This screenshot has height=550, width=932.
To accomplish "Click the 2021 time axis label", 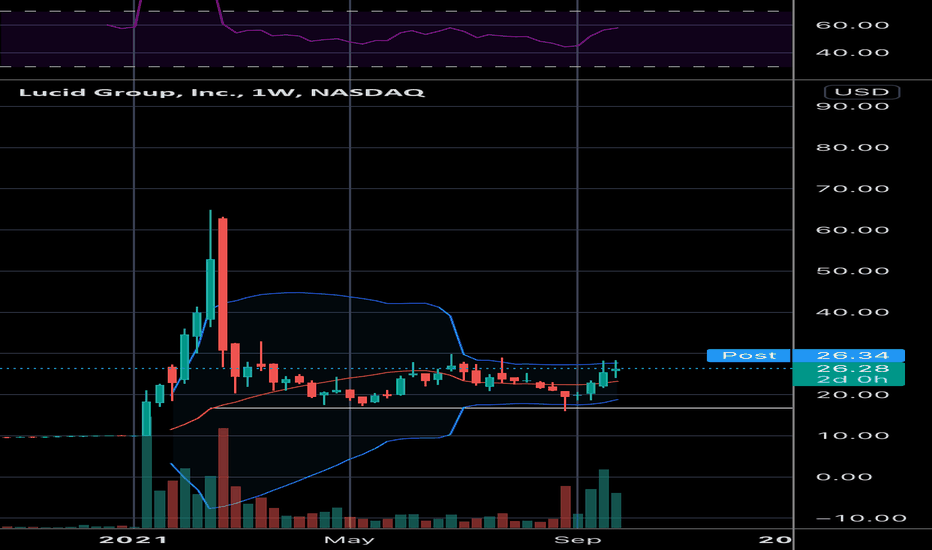I will pyautogui.click(x=133, y=540).
